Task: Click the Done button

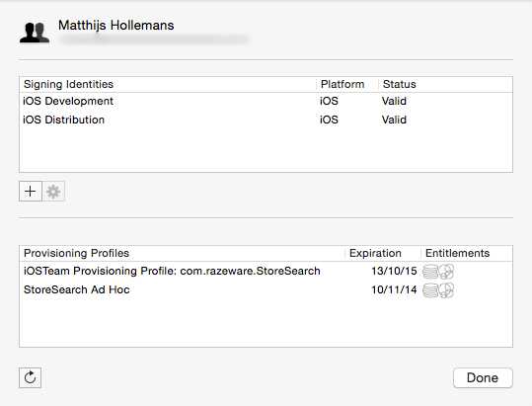Action: click(x=483, y=377)
